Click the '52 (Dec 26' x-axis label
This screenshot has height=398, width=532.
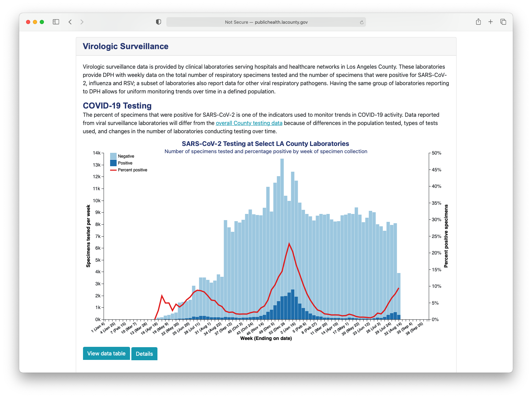[277, 328]
